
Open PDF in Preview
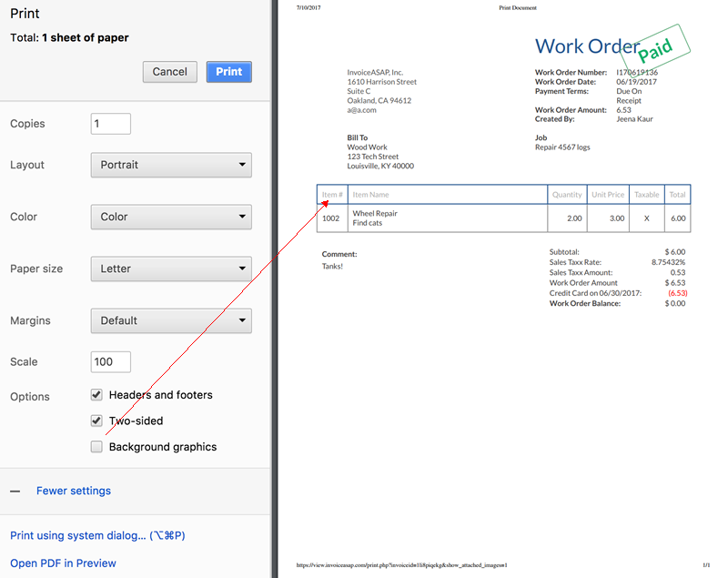[x=63, y=563]
